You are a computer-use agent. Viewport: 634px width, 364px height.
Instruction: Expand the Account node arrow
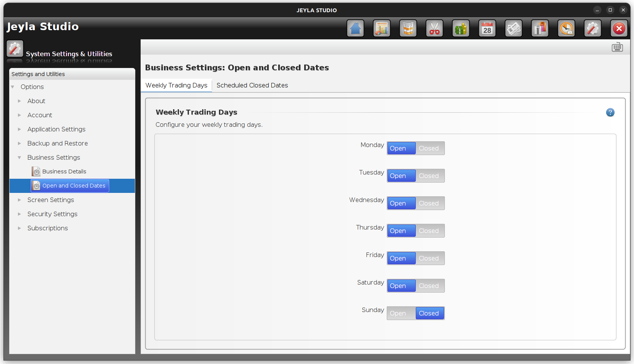[x=19, y=115]
